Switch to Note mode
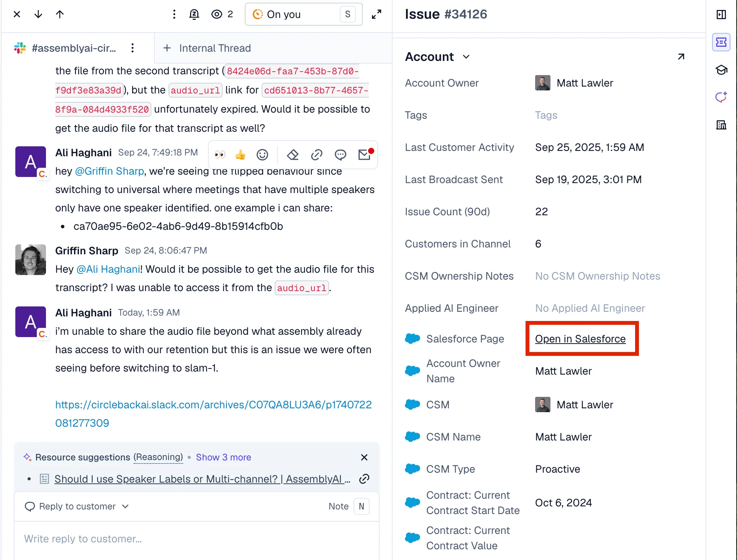This screenshot has width=737, height=560. coord(339,506)
